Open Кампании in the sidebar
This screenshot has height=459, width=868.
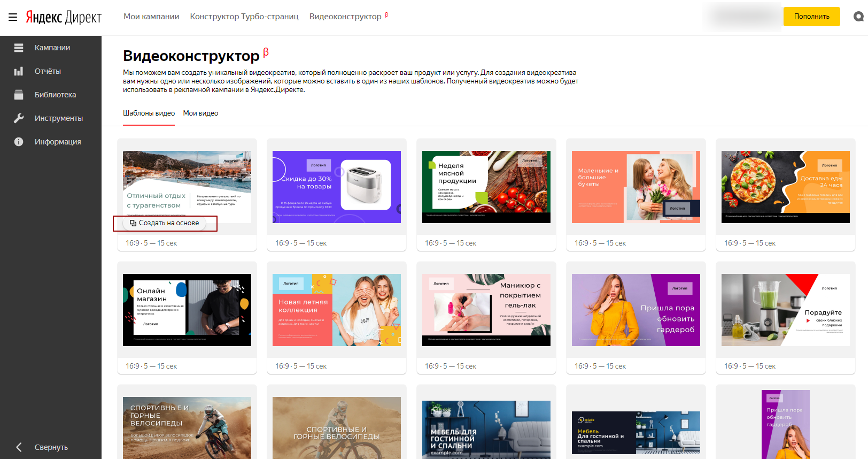click(52, 48)
